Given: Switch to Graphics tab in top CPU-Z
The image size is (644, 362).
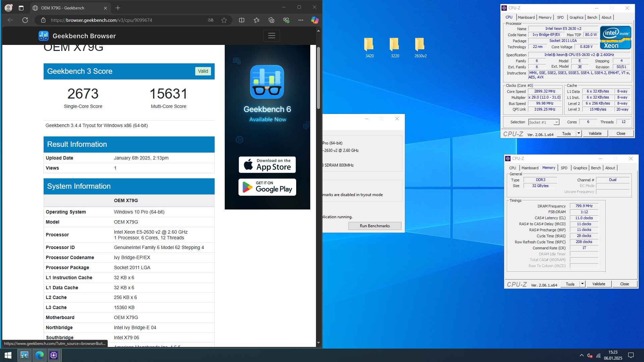Looking at the screenshot, I should tap(577, 17).
